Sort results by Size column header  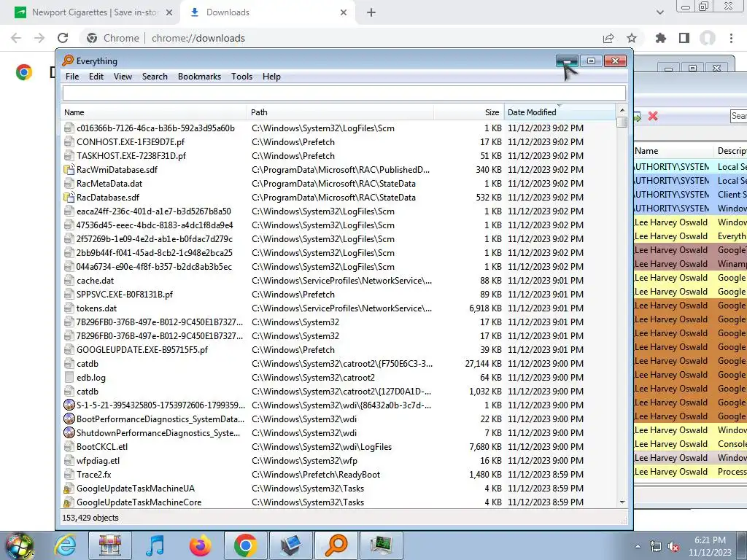point(469,112)
